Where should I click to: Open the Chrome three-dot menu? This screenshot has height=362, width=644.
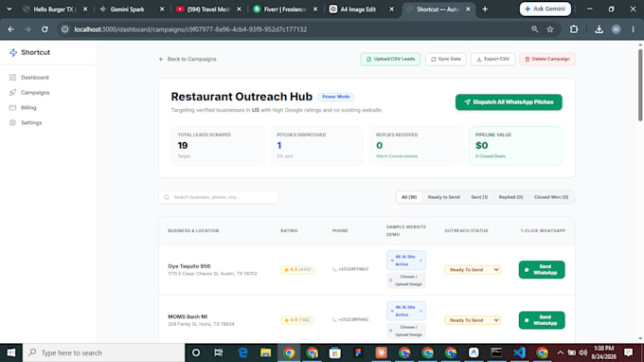point(633,29)
